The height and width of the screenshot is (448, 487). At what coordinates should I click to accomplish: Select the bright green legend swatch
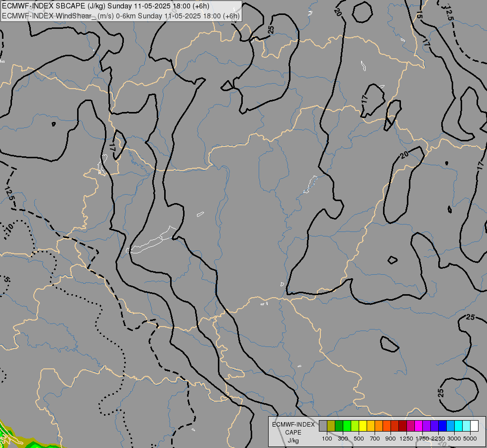coord(347,426)
